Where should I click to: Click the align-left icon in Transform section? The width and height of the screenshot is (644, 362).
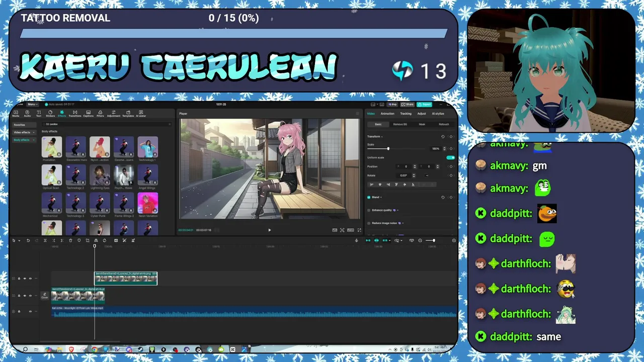(371, 185)
